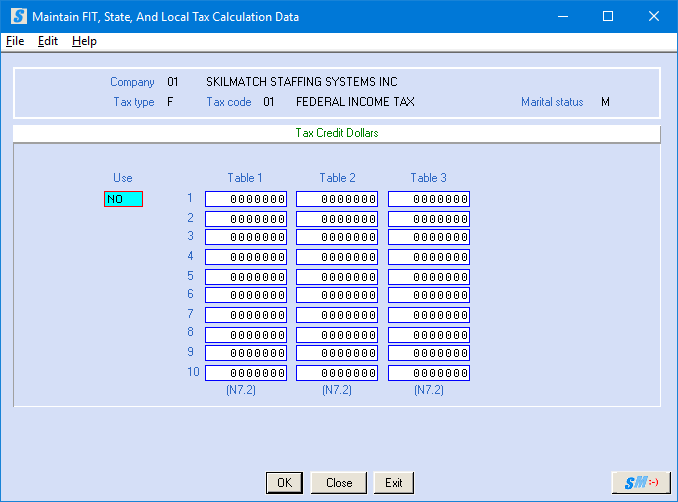Click the (N7.2) note under Table 3
678x502 pixels.
click(429, 390)
